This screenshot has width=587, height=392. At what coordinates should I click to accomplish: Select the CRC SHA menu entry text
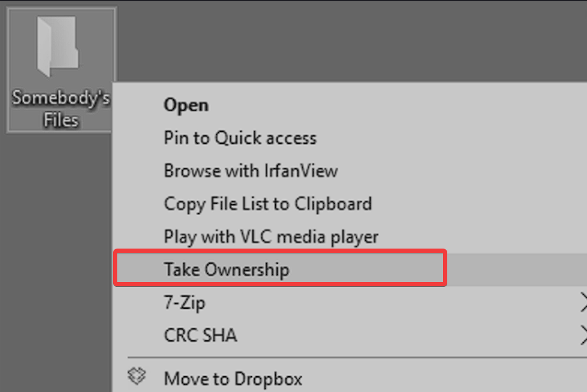coord(200,335)
